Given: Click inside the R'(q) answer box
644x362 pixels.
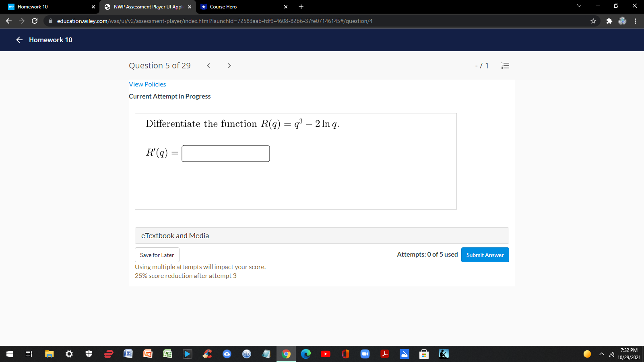Looking at the screenshot, I should pos(225,154).
